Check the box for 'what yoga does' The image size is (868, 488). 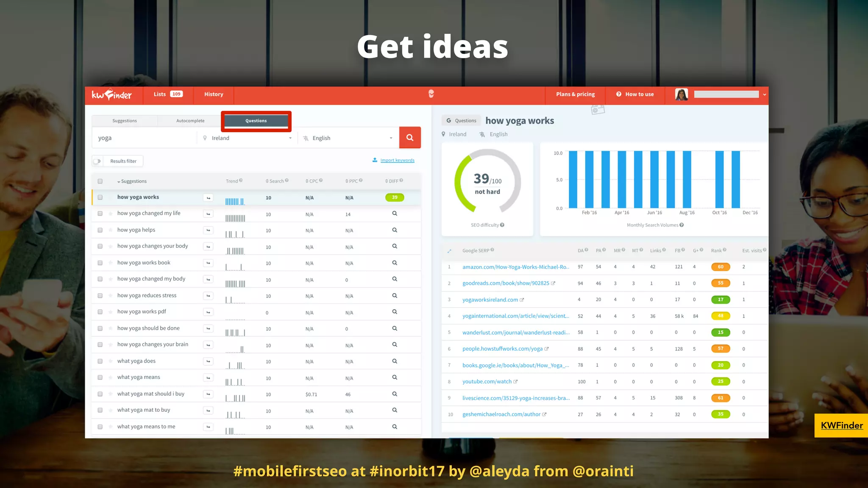click(x=100, y=361)
